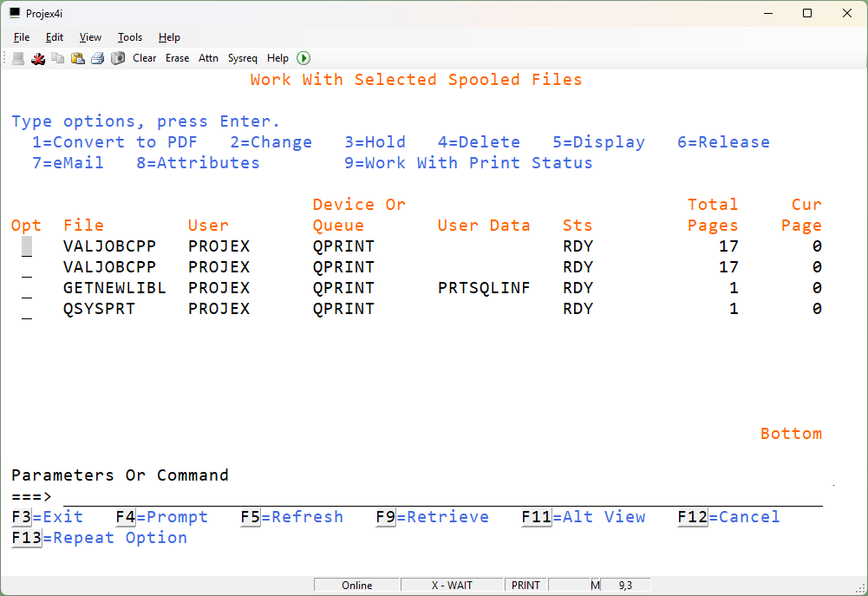Click the 6=Release option text
Viewport: 868px width, 596px height.
[723, 142]
